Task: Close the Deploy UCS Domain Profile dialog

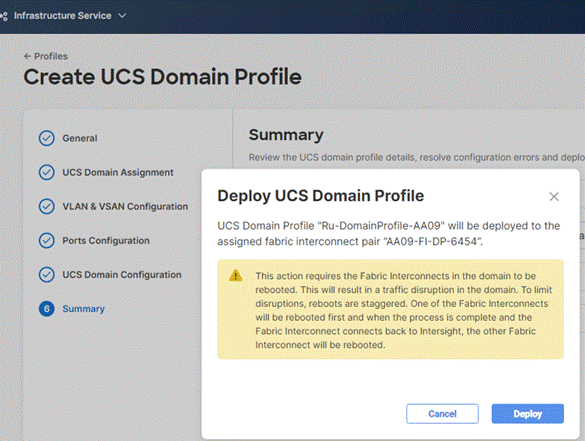Action: pyautogui.click(x=554, y=196)
